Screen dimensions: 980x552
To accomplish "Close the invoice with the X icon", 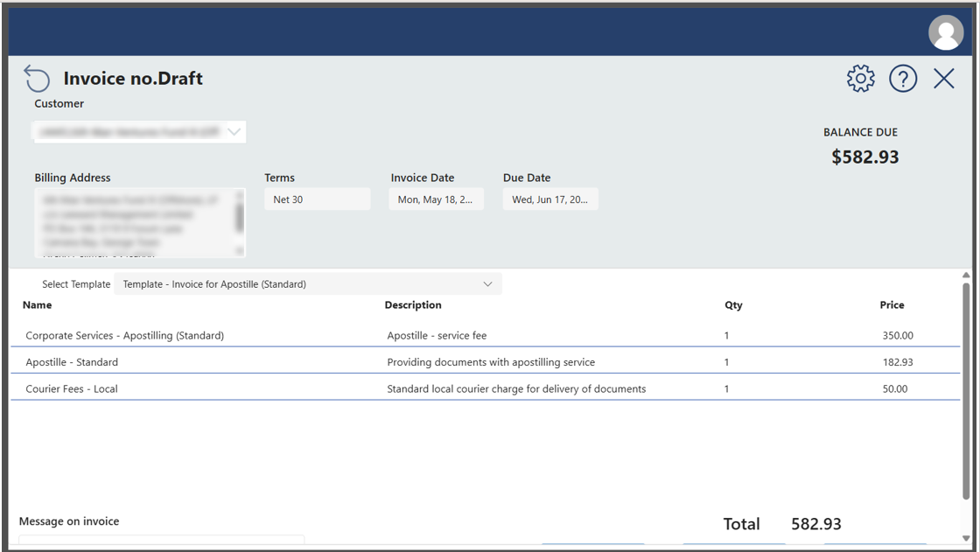I will point(944,79).
